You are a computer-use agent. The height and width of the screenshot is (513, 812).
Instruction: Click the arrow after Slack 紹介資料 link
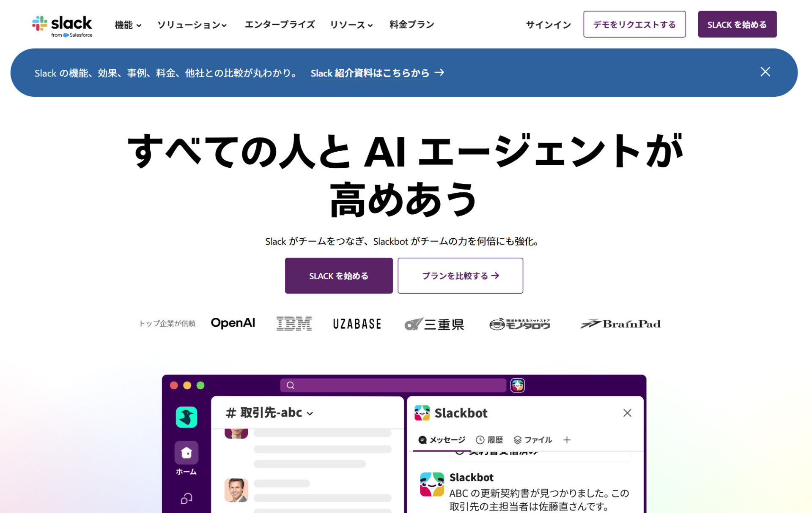click(x=439, y=73)
